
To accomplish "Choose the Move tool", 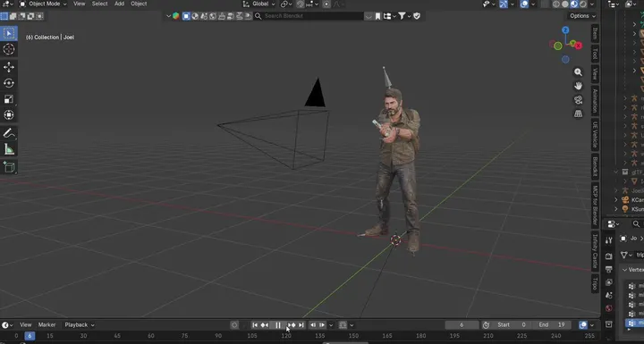I will coord(9,67).
